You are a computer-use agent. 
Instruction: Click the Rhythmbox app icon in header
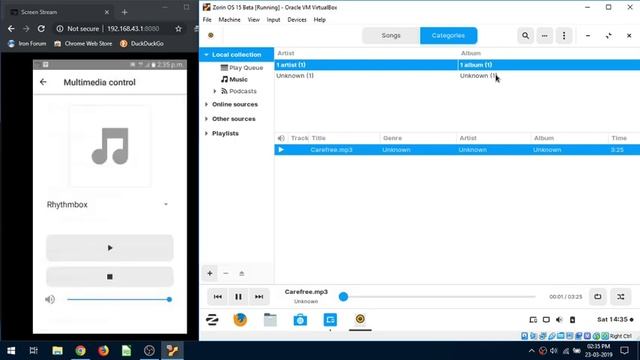click(x=211, y=36)
